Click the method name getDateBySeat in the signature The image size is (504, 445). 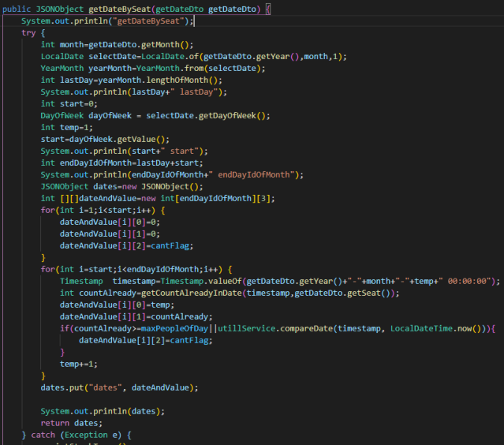(x=120, y=9)
